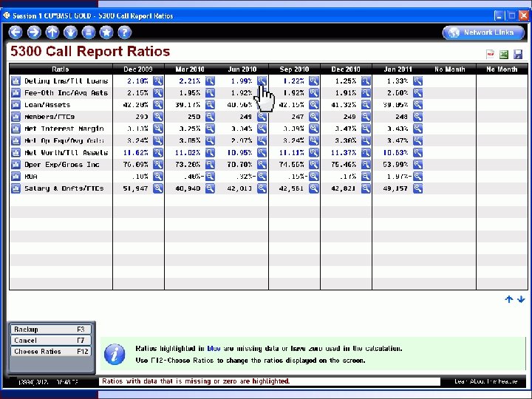The width and height of the screenshot is (532, 399).
Task: Click lookup icon beside Mar 2010 73.20%
Action: coord(210,165)
